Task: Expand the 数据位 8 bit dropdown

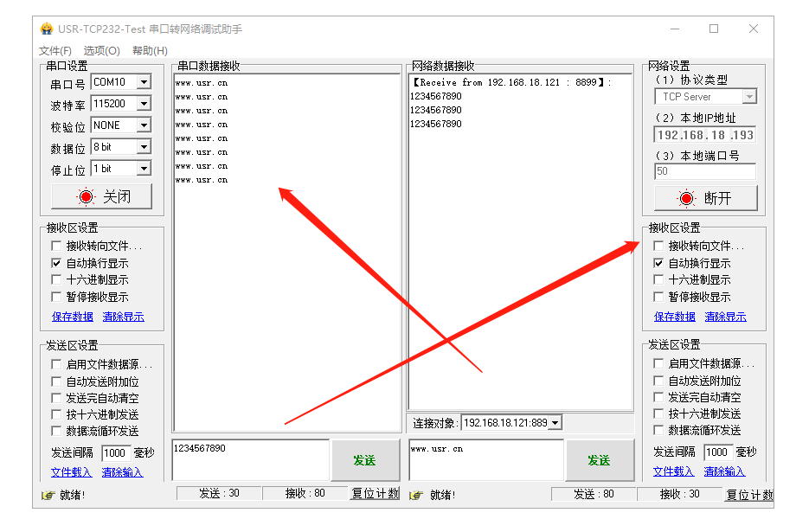Action: tap(144, 147)
